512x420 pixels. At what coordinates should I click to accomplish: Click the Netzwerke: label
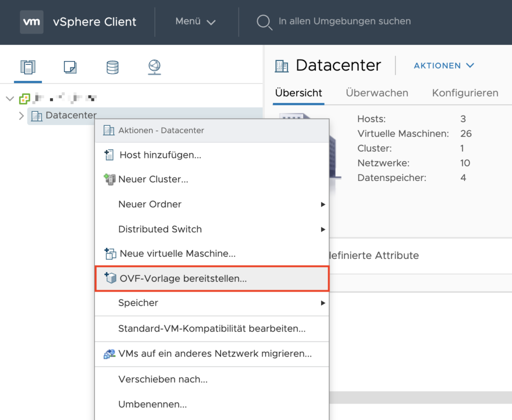[383, 163]
